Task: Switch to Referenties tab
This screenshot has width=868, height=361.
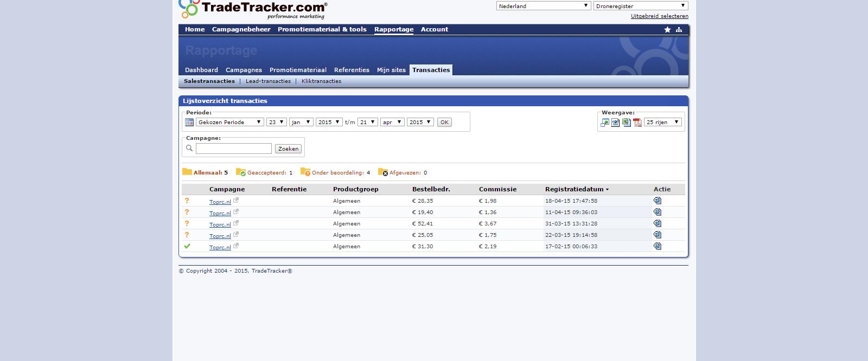Action: click(x=352, y=70)
